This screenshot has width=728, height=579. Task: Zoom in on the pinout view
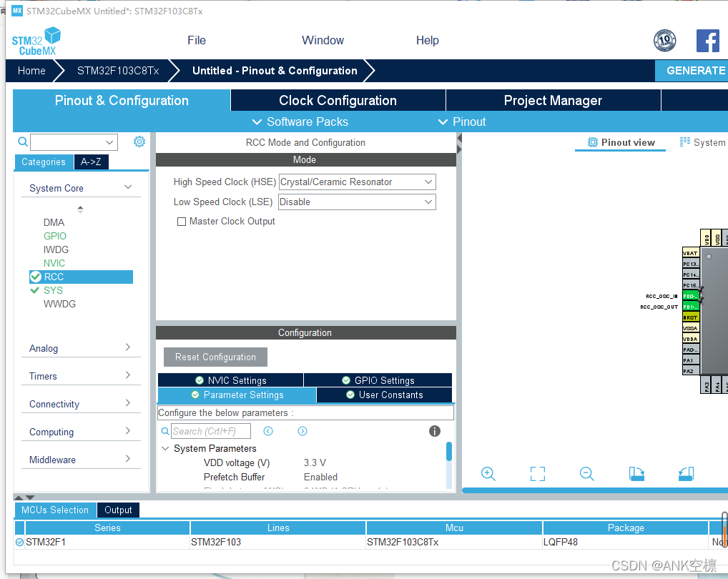488,474
